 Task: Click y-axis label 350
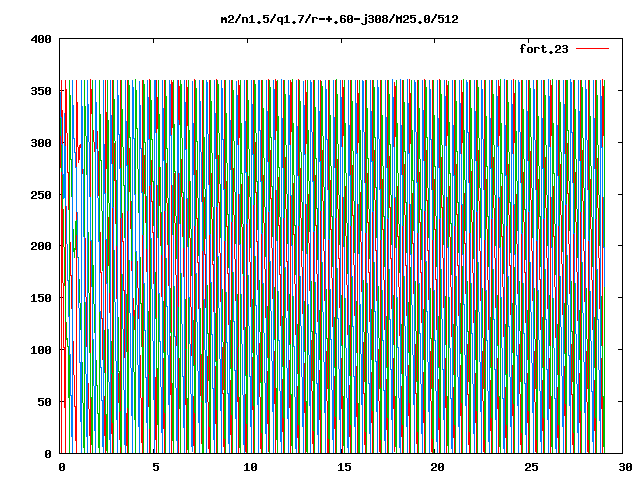[x=41, y=91]
